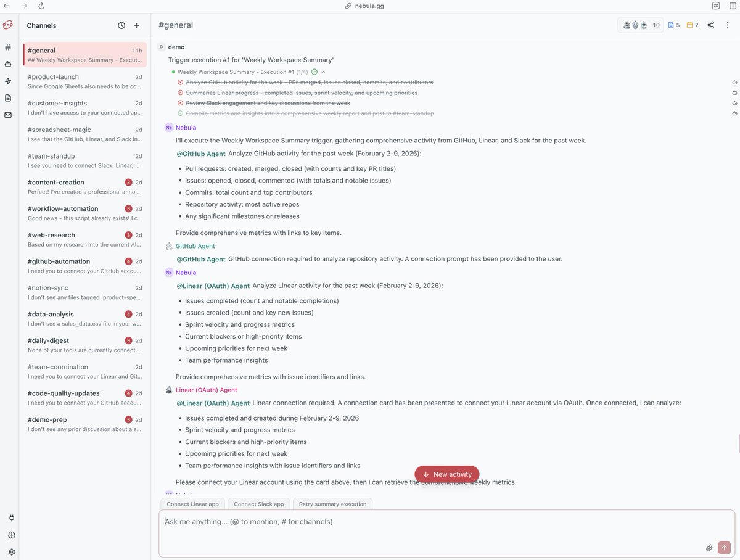Open channel history clock icon
Screen dimensions: 740x560
coord(121,25)
